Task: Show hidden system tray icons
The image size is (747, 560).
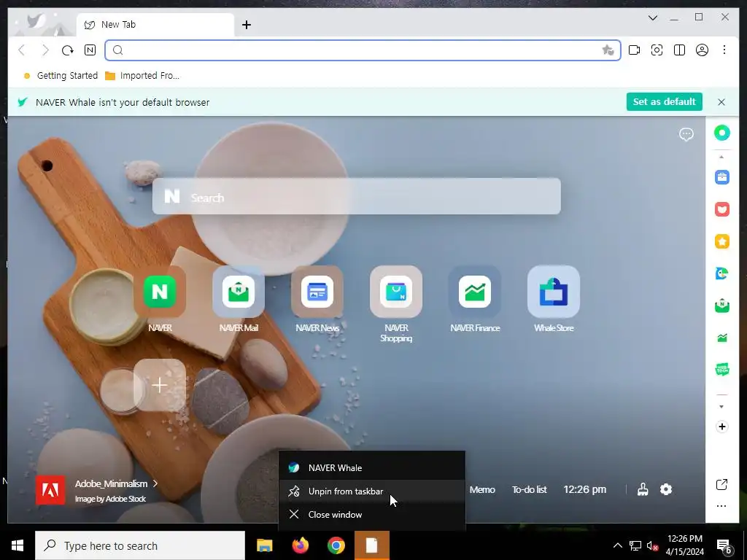Action: pos(617,545)
